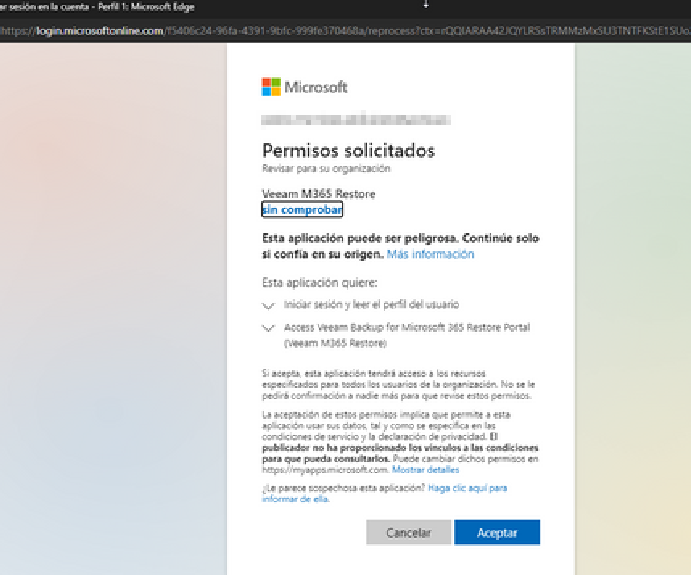691x575 pixels.
Task: Click the Microsoft logo icon
Action: [271, 87]
